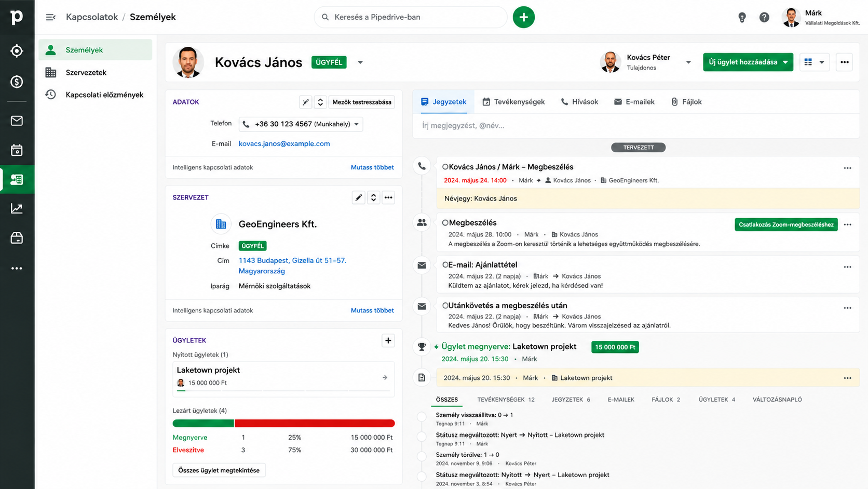Open more options for Laketown projekt note

pyautogui.click(x=848, y=378)
